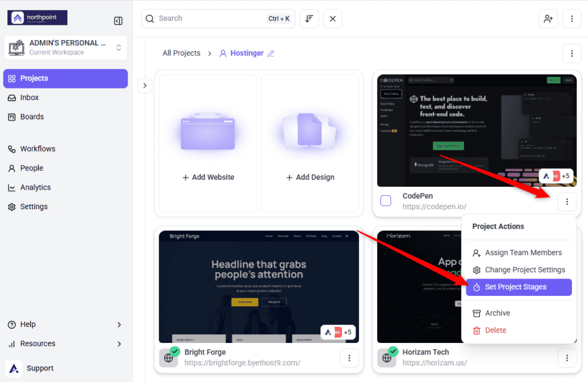Open Horizam Tech three-dot menu
The width and height of the screenshot is (588, 382).
(567, 358)
